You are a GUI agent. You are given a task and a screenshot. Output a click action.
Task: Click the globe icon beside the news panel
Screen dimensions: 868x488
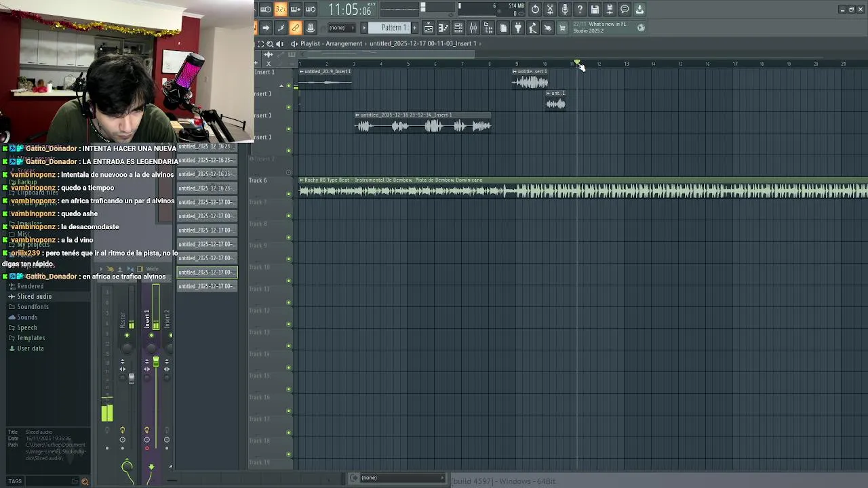pos(641,28)
